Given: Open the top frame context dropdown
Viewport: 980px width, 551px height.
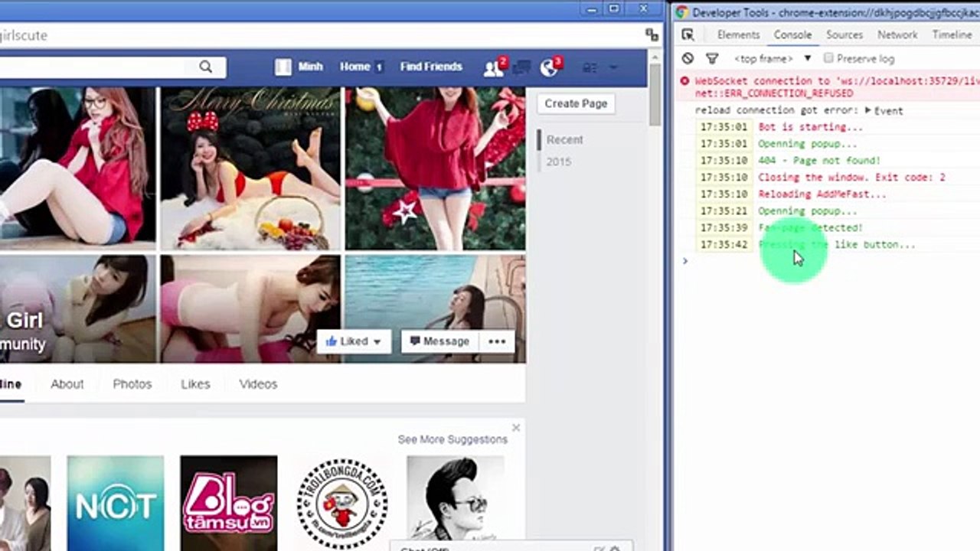Looking at the screenshot, I should click(x=772, y=58).
